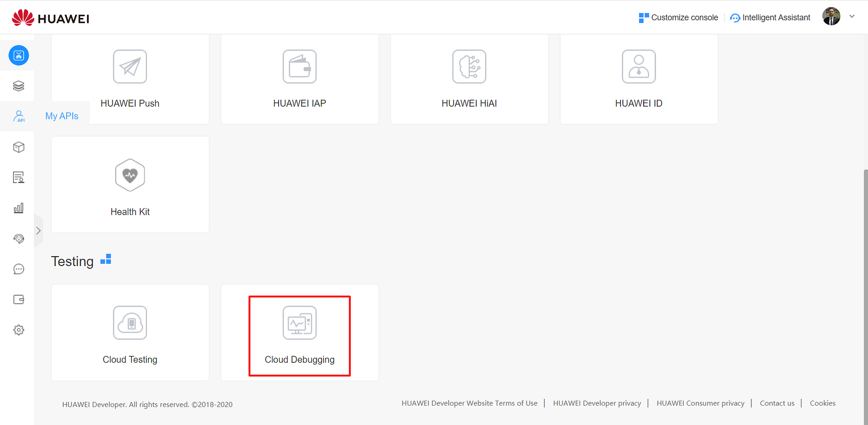
Task: Open the Cookies link
Action: pyautogui.click(x=823, y=403)
